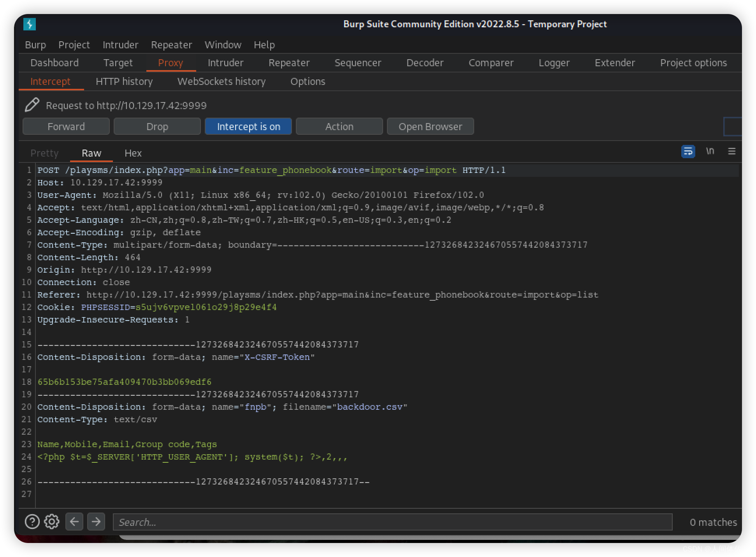The image size is (756, 557).
Task: Click the 0 matches search count label
Action: 713,522
